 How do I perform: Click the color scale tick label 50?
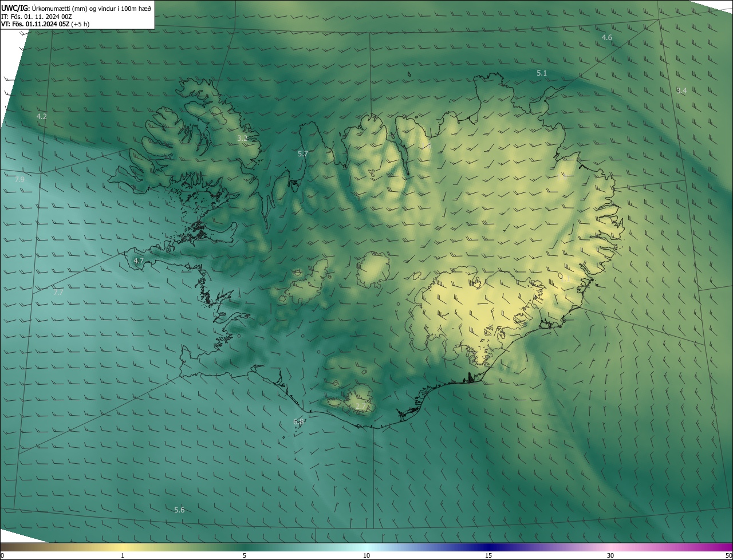tap(728, 555)
